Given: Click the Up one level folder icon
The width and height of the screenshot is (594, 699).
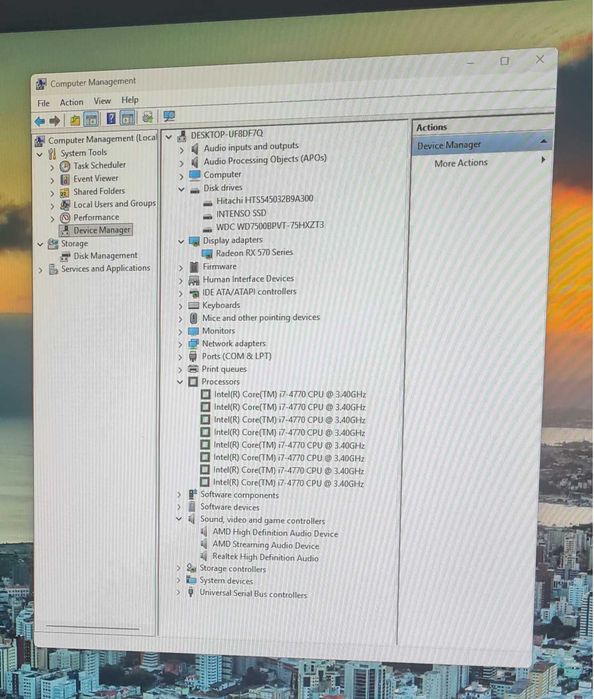Looking at the screenshot, I should [x=75, y=120].
